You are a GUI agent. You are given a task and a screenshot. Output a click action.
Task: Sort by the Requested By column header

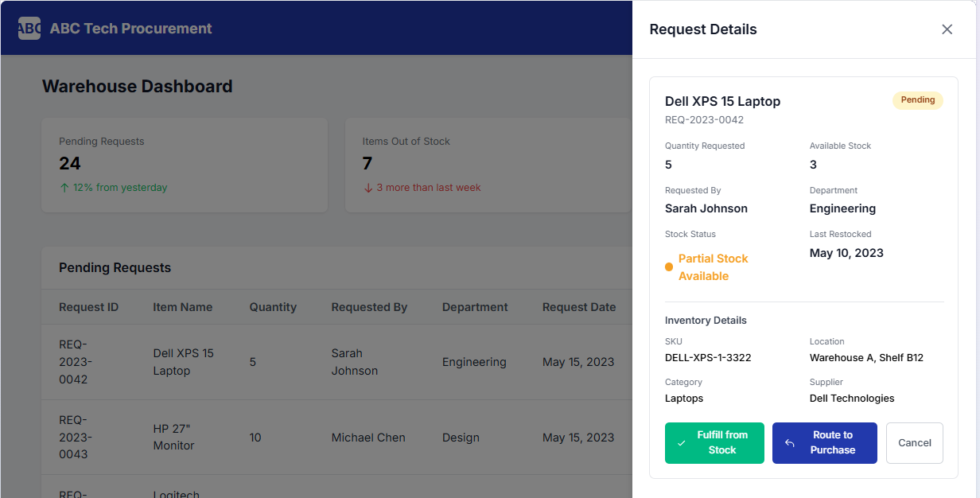369,307
